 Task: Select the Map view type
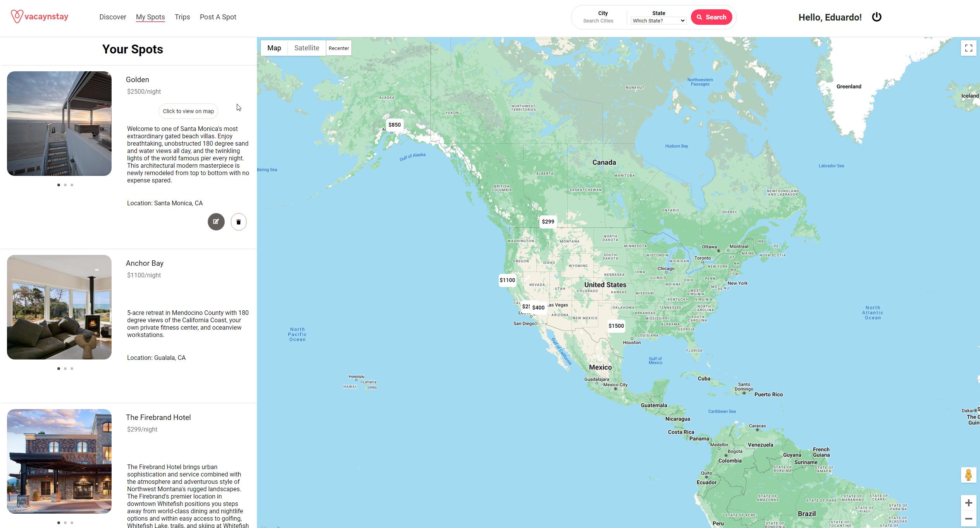[x=274, y=48]
